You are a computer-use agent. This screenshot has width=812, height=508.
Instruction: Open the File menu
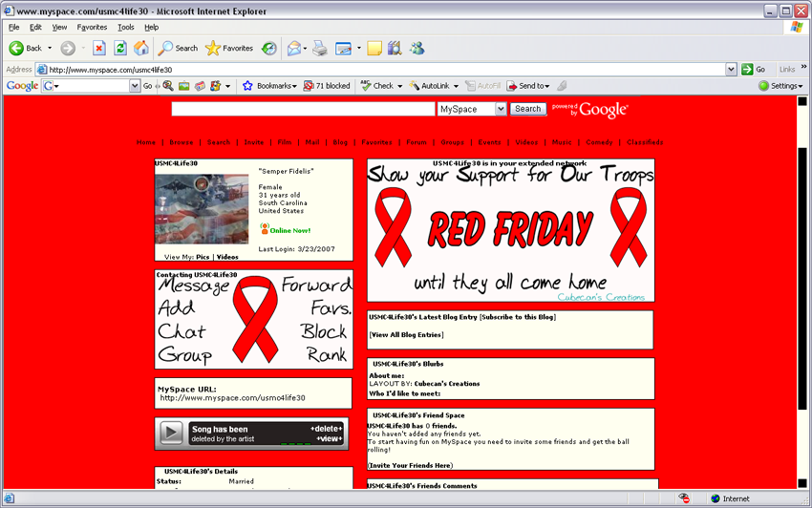(14, 27)
